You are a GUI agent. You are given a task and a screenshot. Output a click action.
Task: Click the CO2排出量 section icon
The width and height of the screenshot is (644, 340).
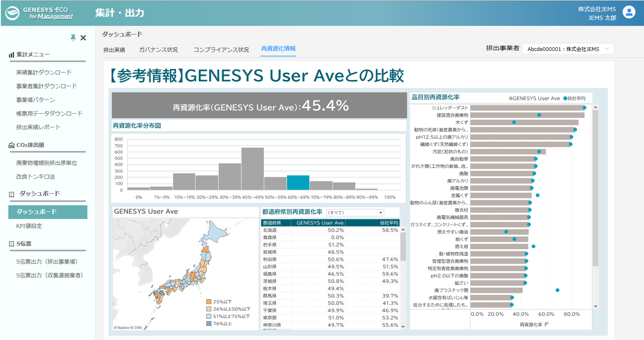pyautogui.click(x=12, y=145)
